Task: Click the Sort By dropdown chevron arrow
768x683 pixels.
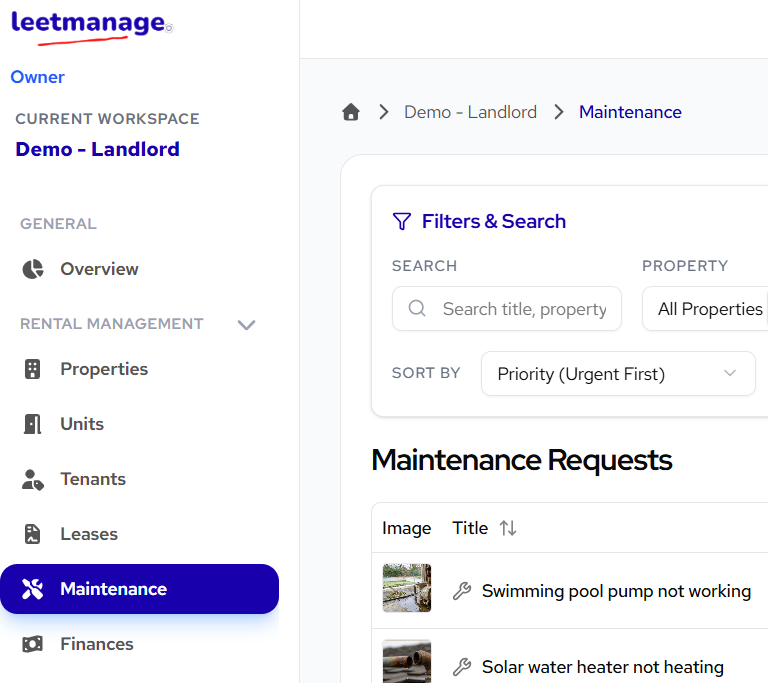Action: [x=730, y=373]
